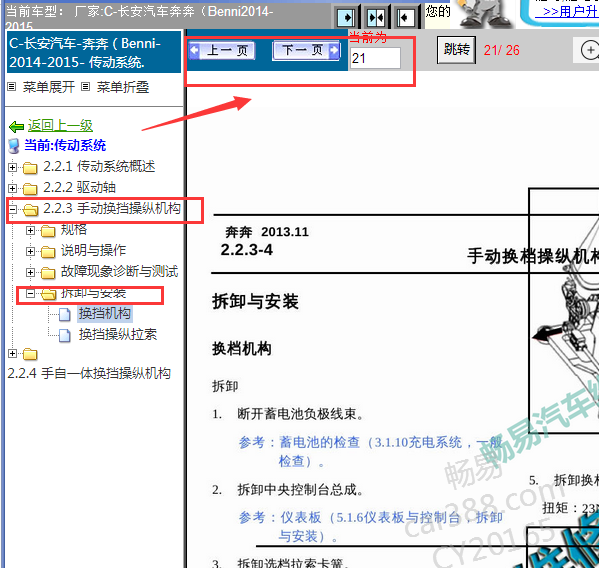Image resolution: width=599 pixels, height=568 pixels.
Task: Click the blue sidebar title C-长安汽车-奔奔
Action: click(x=94, y=52)
